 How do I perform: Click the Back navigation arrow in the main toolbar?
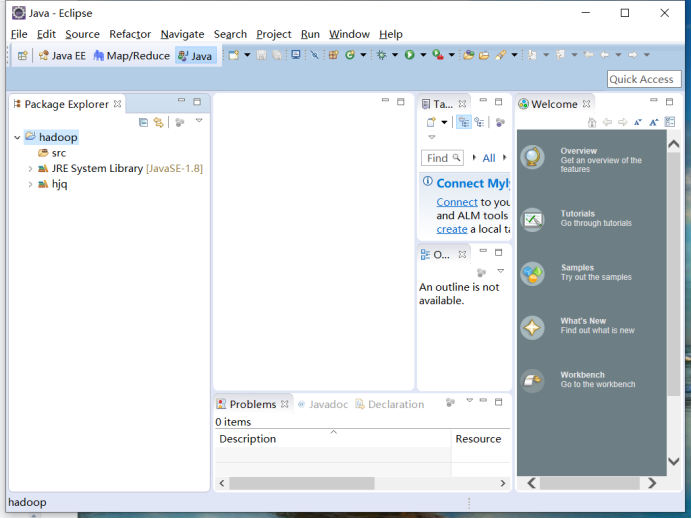click(x=605, y=55)
